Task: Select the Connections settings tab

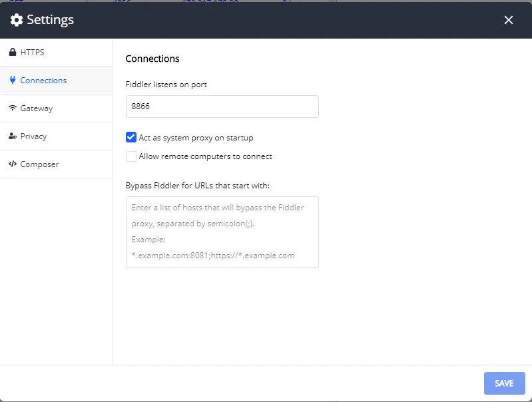Action: pyautogui.click(x=56, y=81)
